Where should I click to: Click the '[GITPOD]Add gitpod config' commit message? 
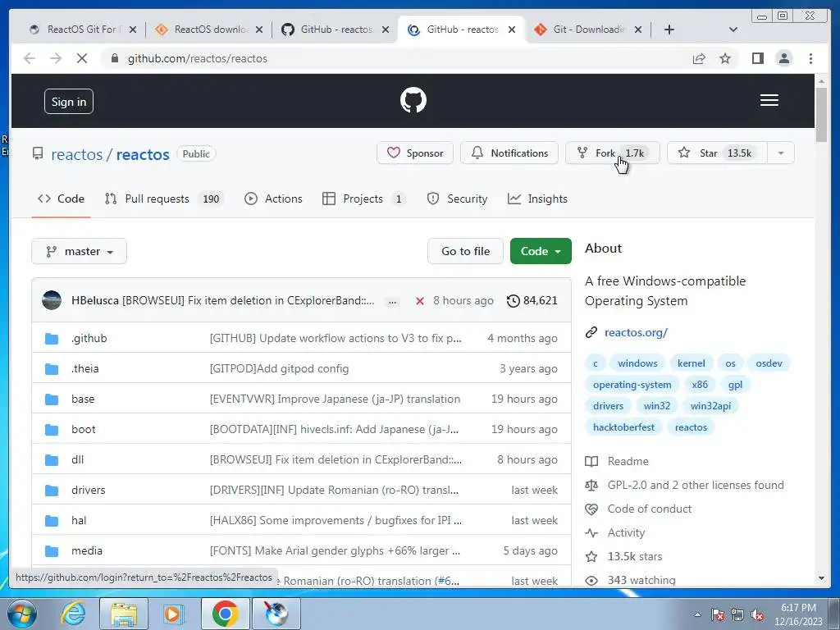[279, 368]
